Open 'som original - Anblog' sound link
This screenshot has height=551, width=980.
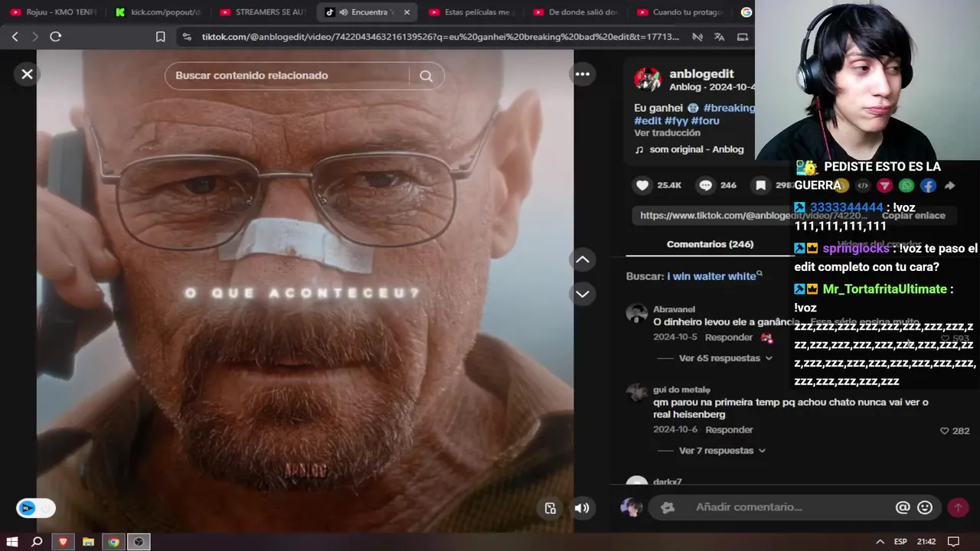pos(696,149)
